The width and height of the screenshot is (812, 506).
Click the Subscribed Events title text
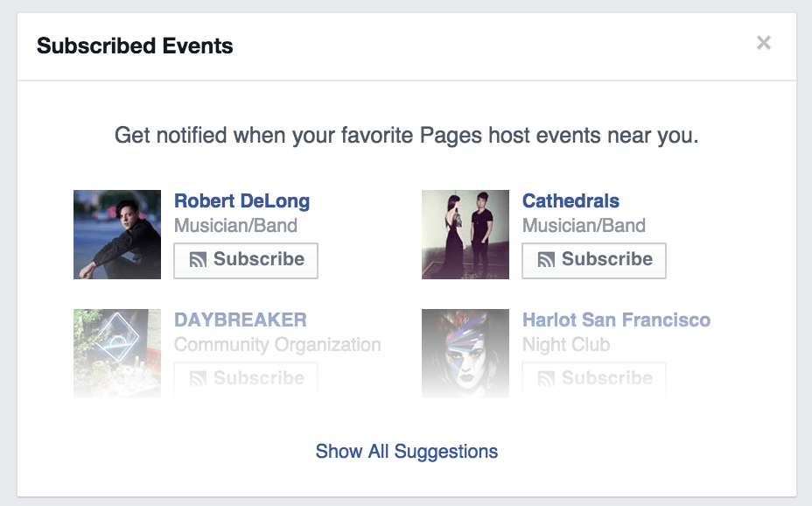[135, 46]
